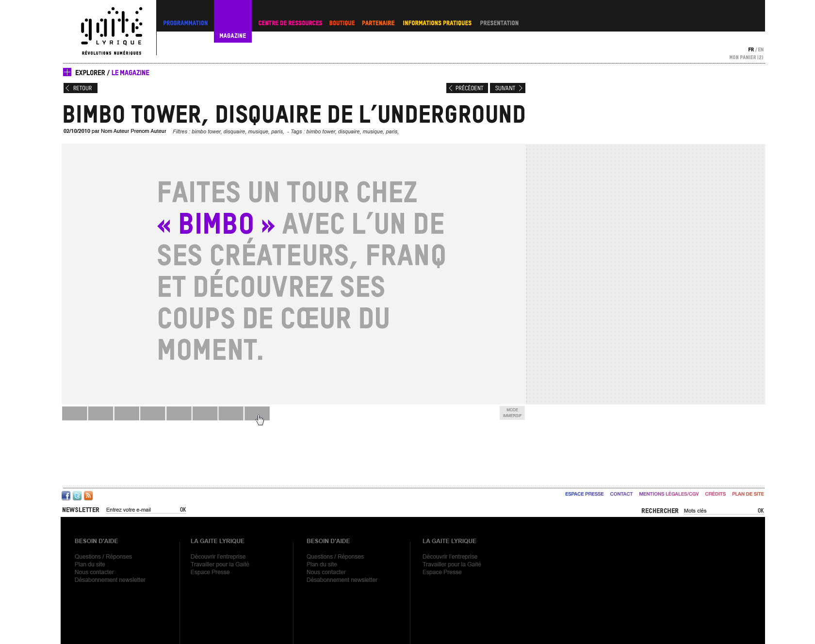Viewport: 815px width, 644px height.
Task: Submit newsletter with OK button
Action: [x=183, y=510]
